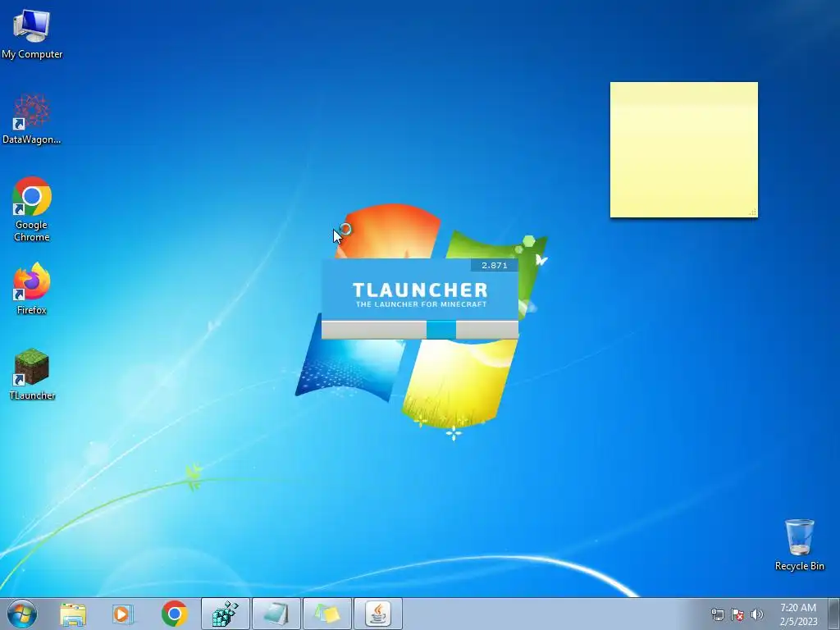Open Windows Explorer from taskbar
840x630 pixels.
(x=73, y=614)
